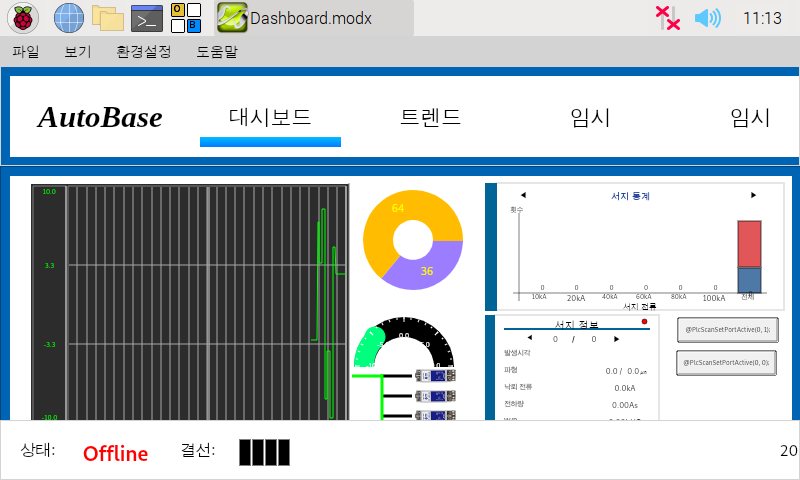Click the 0.0kA 낙뢰 전류 value

coord(624,388)
